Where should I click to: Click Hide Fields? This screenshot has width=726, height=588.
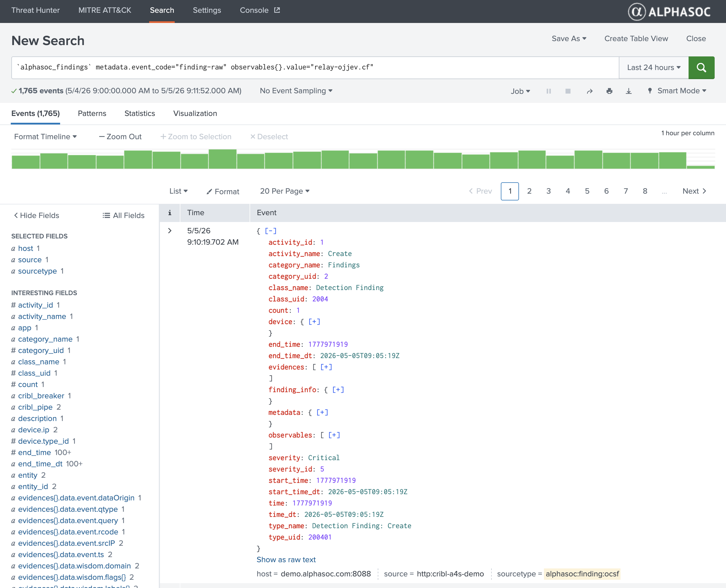(x=36, y=215)
